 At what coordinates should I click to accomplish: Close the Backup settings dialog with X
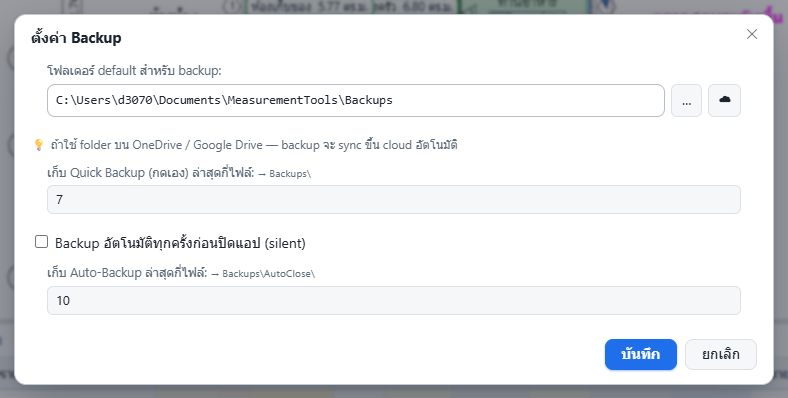tap(752, 34)
